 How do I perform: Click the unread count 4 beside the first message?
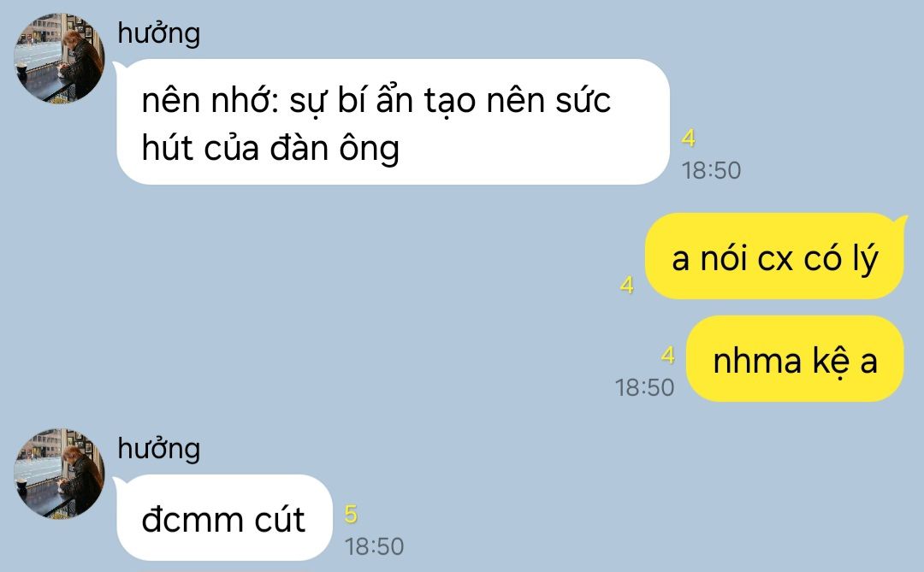point(688,139)
